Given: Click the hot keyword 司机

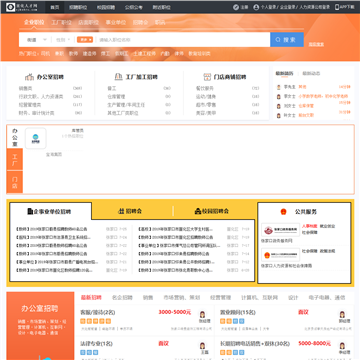Looking at the screenshot, I should pos(45,53).
